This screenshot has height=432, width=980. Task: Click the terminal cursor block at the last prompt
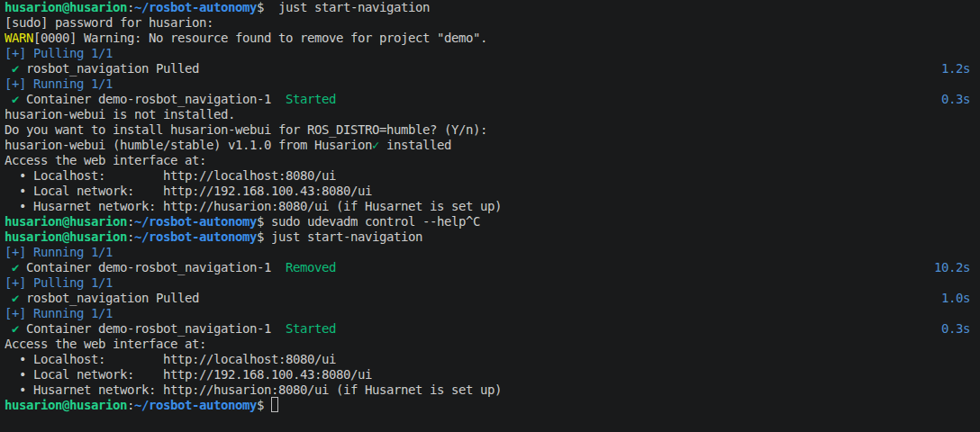coord(275,406)
